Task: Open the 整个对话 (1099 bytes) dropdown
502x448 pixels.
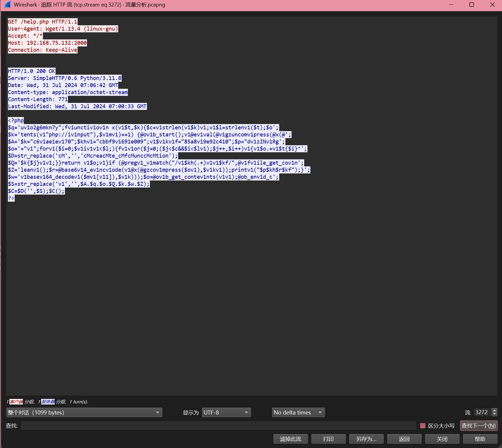Action: [84, 412]
